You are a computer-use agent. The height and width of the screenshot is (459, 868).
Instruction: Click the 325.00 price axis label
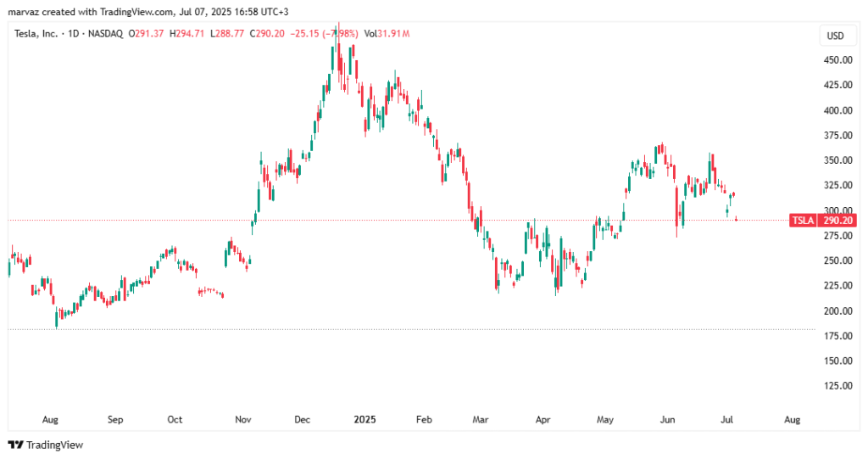tap(838, 185)
